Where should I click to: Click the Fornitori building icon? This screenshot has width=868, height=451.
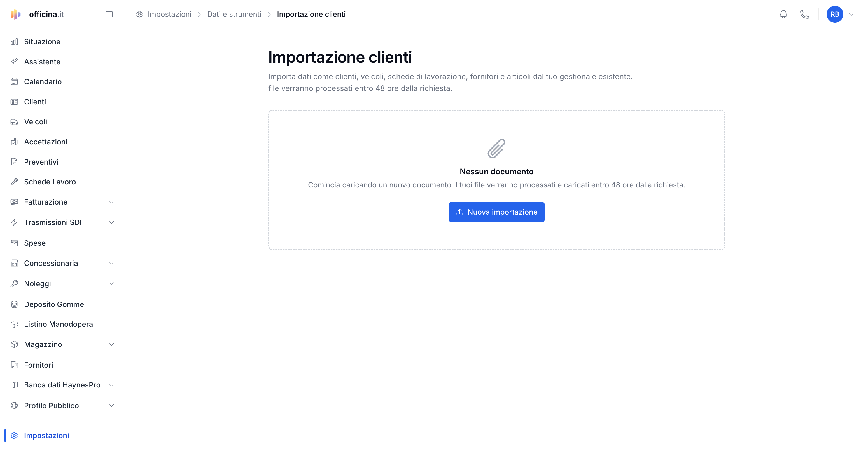[14, 365]
